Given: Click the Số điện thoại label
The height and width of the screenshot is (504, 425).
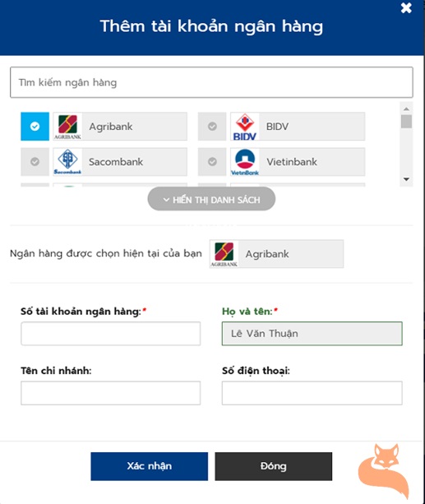Looking at the screenshot, I should pyautogui.click(x=256, y=371).
